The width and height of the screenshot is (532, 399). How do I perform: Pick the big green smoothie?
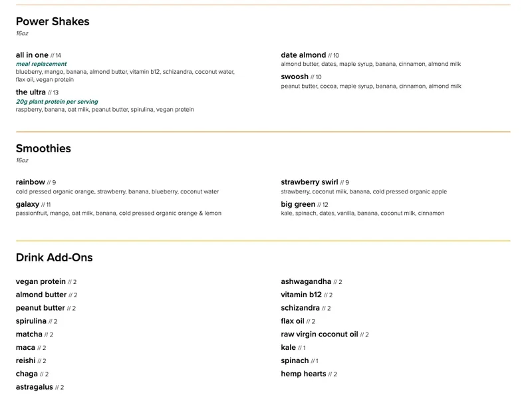(x=298, y=204)
